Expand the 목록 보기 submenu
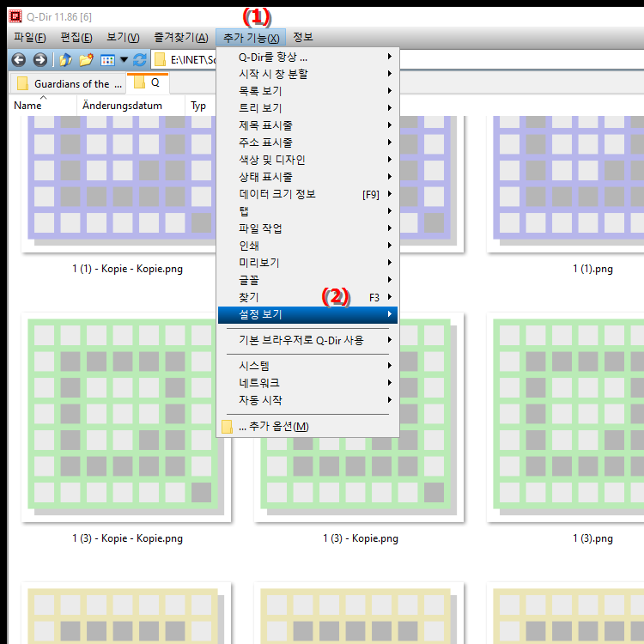The width and height of the screenshot is (644, 644). (x=307, y=91)
